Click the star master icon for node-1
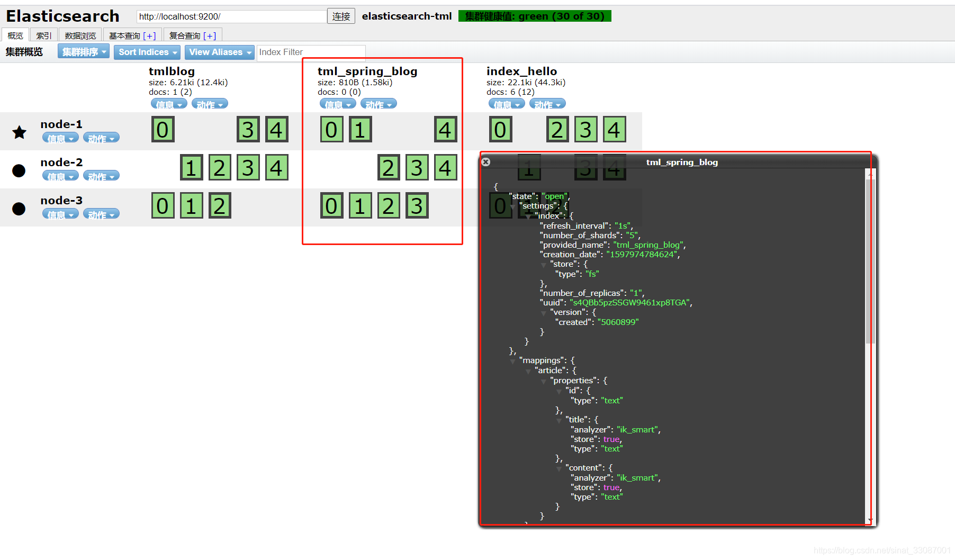Viewport: 955px width, 560px height. click(x=20, y=132)
